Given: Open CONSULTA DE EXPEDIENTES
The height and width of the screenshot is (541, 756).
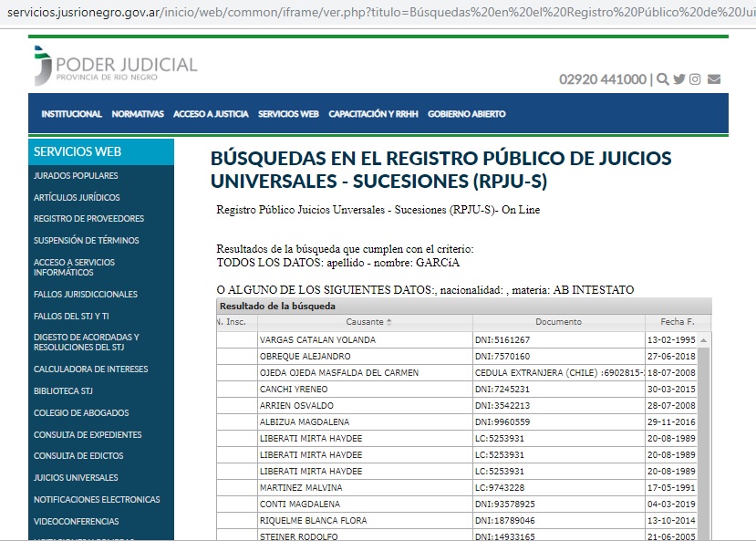Looking at the screenshot, I should point(88,436).
